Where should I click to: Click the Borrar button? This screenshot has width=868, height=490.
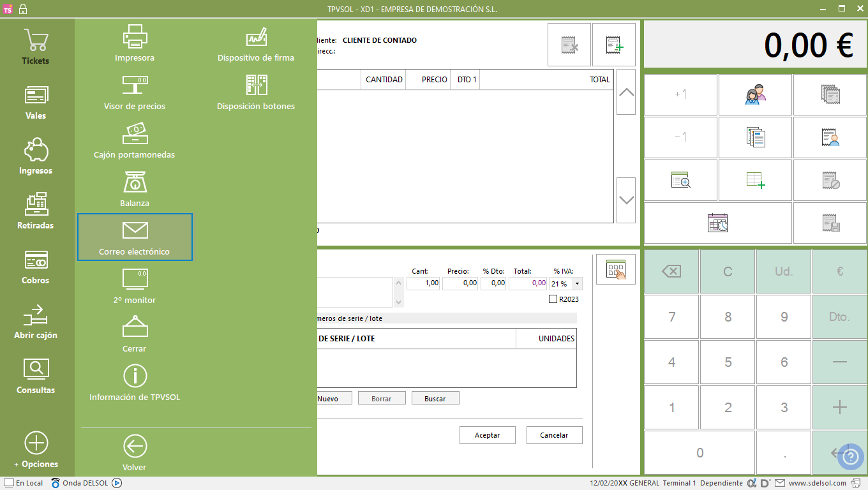click(x=382, y=398)
